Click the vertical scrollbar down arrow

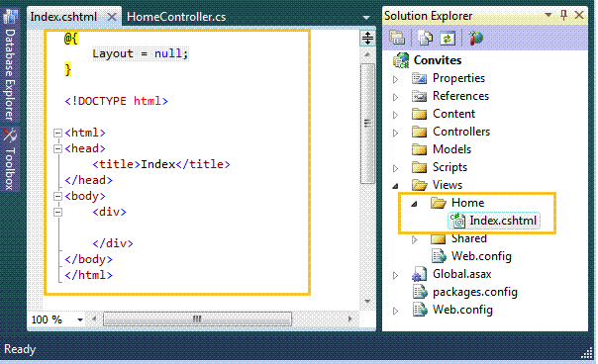(x=367, y=301)
